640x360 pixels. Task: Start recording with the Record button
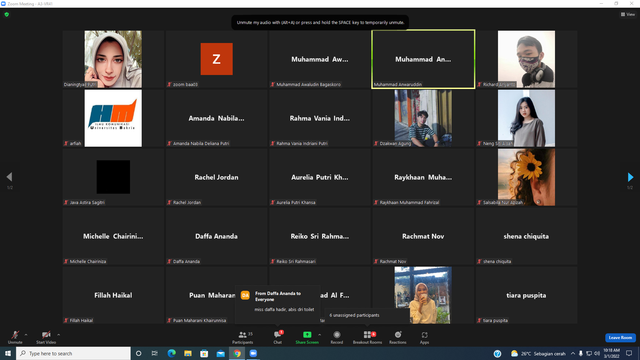click(337, 337)
